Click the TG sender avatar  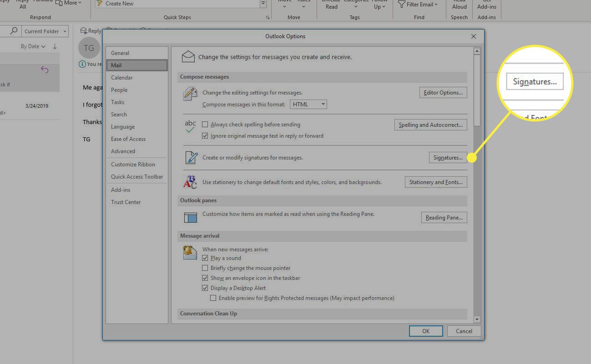pos(89,48)
